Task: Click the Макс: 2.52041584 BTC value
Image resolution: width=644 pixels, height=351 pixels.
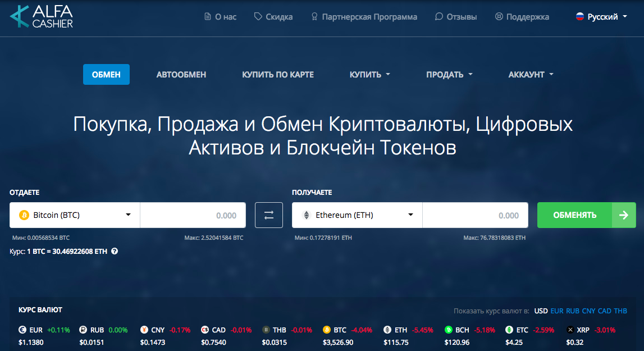Action: point(213,238)
